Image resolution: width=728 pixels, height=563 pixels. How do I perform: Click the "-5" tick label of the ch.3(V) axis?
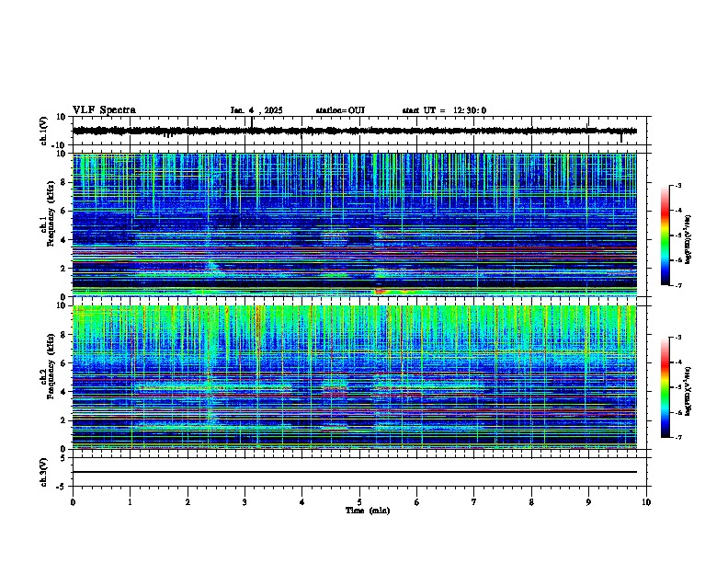pyautogui.click(x=62, y=487)
